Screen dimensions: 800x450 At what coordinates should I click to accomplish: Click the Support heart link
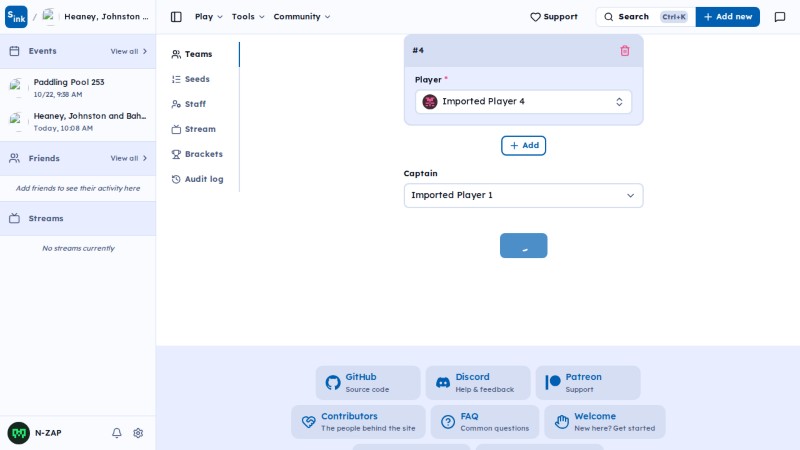pyautogui.click(x=554, y=17)
